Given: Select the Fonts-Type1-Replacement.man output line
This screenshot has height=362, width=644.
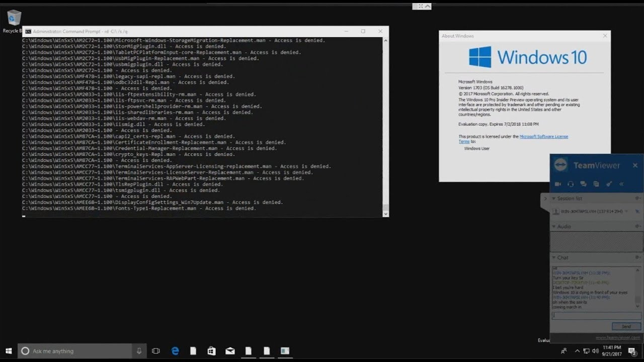Looking at the screenshot, I should coord(139,208).
